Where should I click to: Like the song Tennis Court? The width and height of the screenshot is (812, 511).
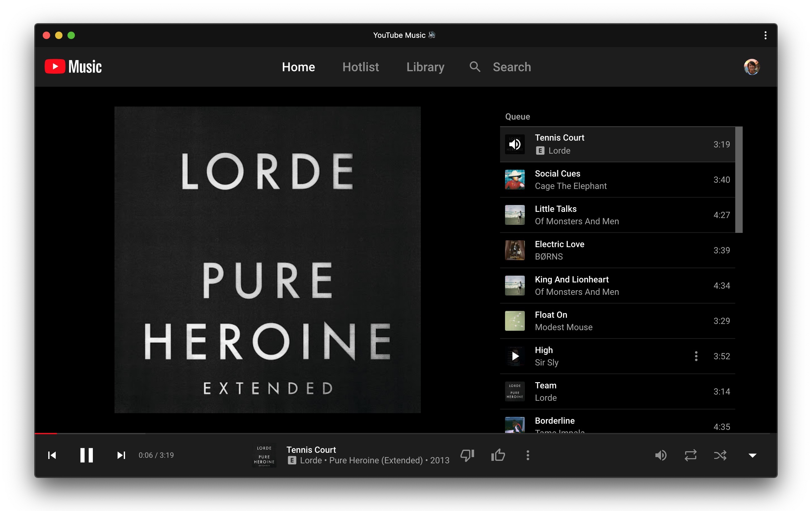[498, 455]
